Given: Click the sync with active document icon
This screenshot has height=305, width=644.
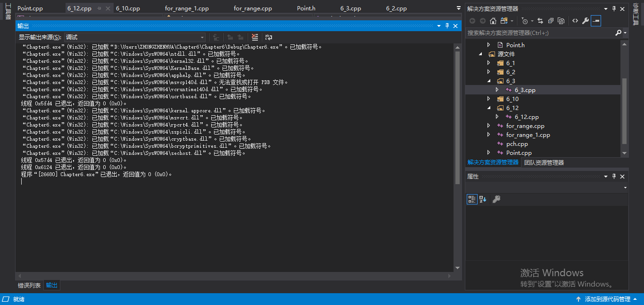Looking at the screenshot, I should click(540, 21).
